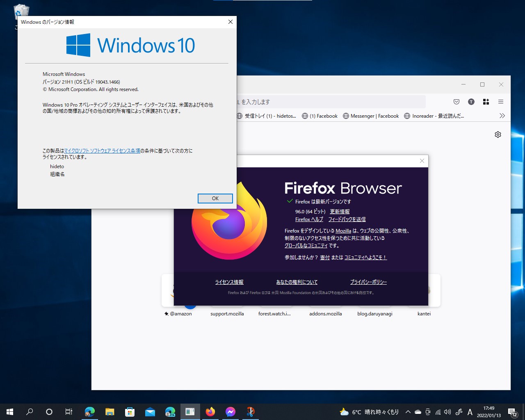Confirm the Windows version dialog with OK
The width and height of the screenshot is (525, 420).
click(x=215, y=198)
